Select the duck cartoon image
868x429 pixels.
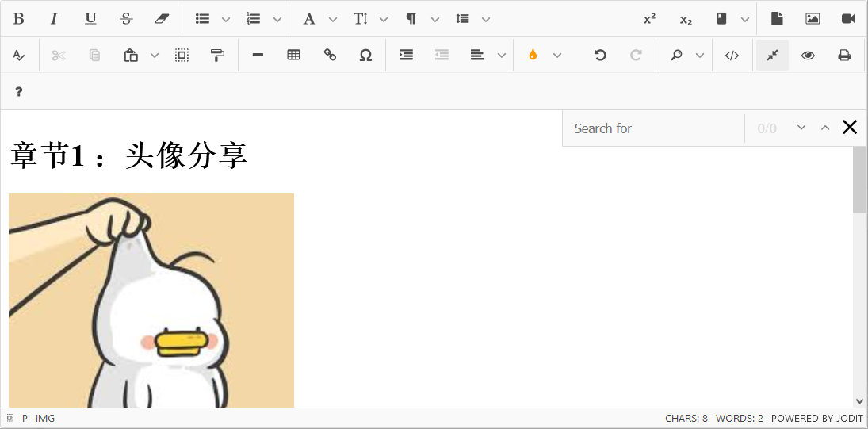(151, 301)
